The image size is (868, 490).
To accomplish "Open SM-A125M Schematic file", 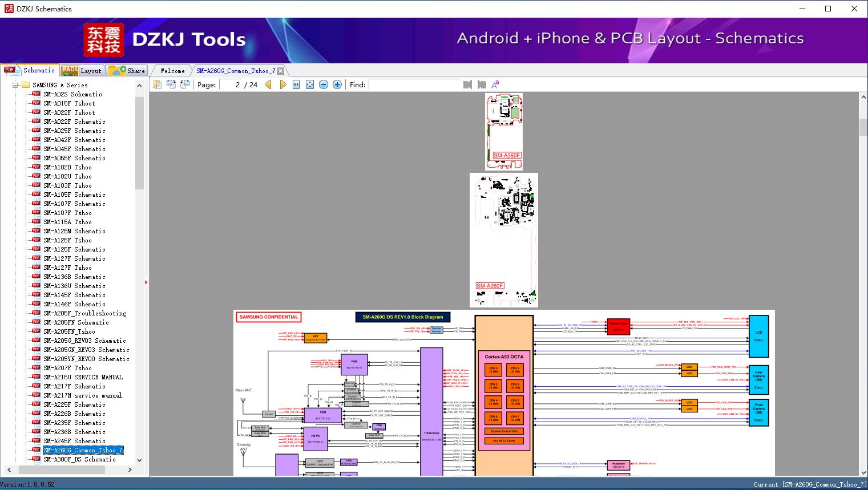I will click(74, 231).
